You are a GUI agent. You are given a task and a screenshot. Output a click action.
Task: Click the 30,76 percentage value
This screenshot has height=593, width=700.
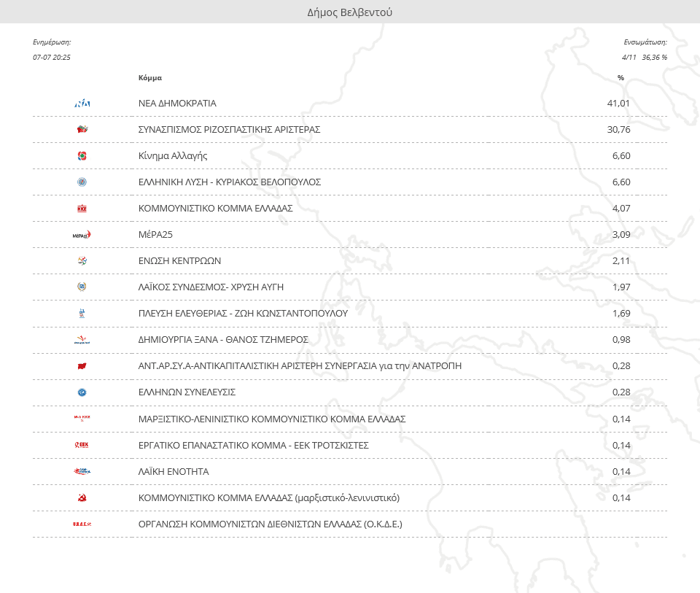(x=619, y=130)
